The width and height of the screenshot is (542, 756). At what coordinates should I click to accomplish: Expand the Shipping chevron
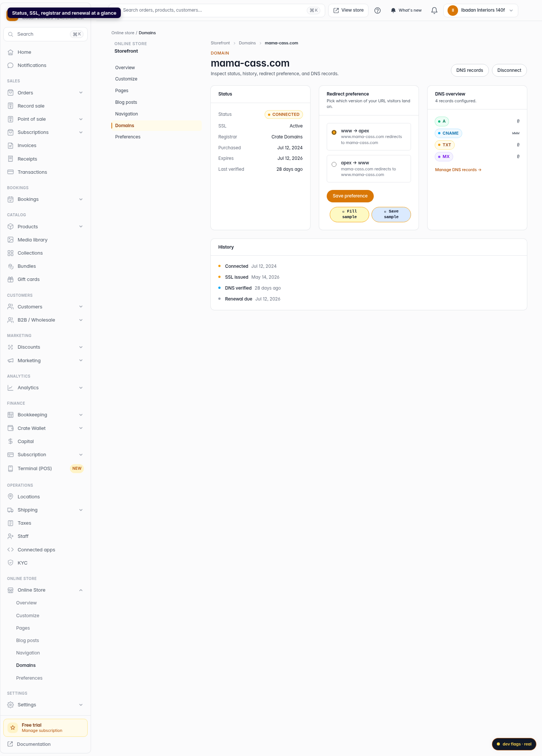81,510
